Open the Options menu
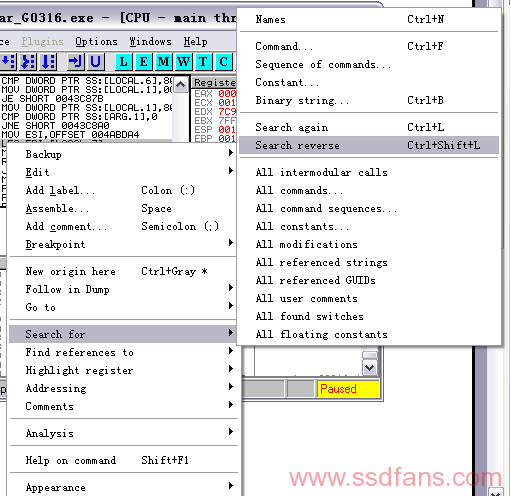Image resolution: width=511 pixels, height=496 pixels. click(96, 42)
